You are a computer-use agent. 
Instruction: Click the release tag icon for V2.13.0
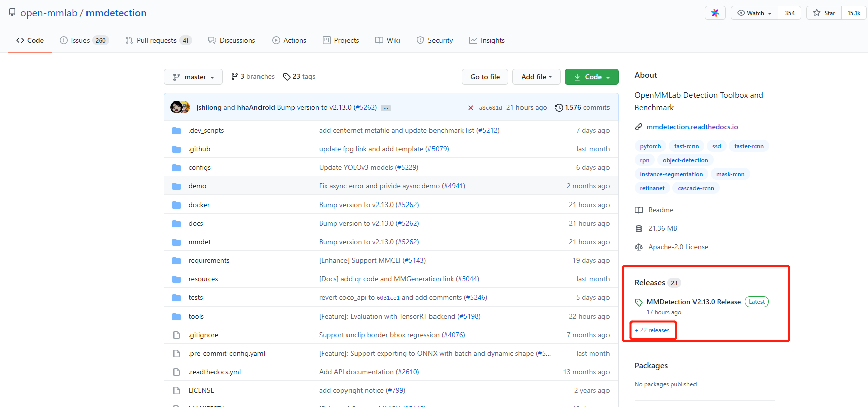639,302
